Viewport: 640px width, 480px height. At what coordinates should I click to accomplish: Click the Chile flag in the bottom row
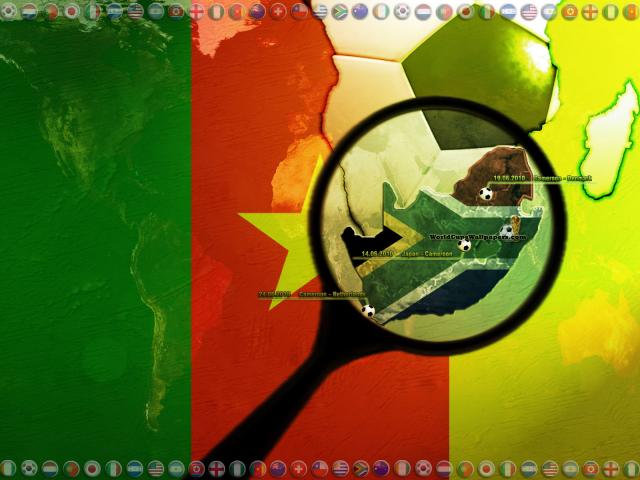point(320,468)
